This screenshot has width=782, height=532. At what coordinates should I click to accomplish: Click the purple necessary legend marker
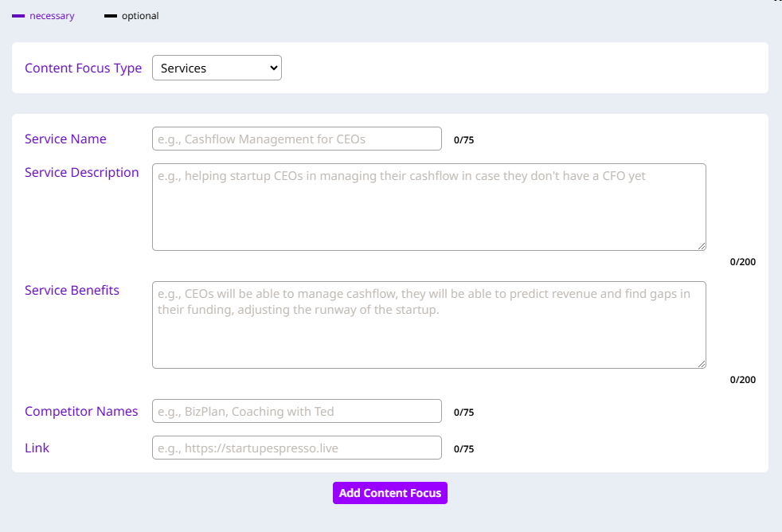tap(18, 16)
